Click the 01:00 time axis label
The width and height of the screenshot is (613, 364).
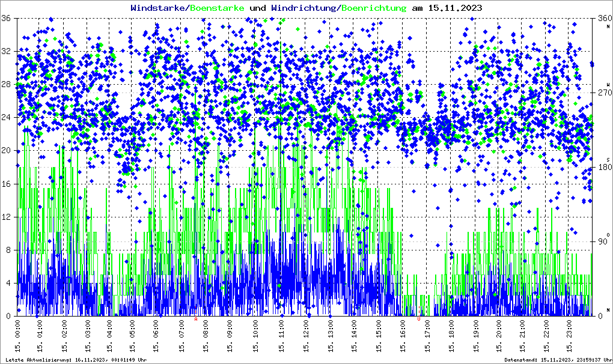[x=40, y=336]
